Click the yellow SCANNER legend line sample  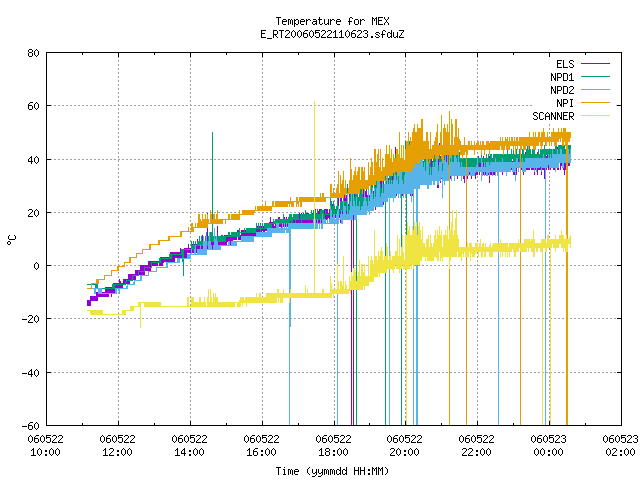click(x=595, y=116)
